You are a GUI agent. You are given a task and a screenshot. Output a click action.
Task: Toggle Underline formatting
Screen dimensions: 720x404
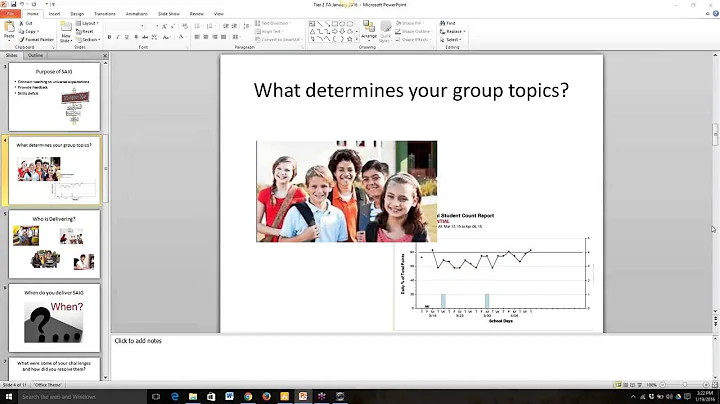point(127,37)
